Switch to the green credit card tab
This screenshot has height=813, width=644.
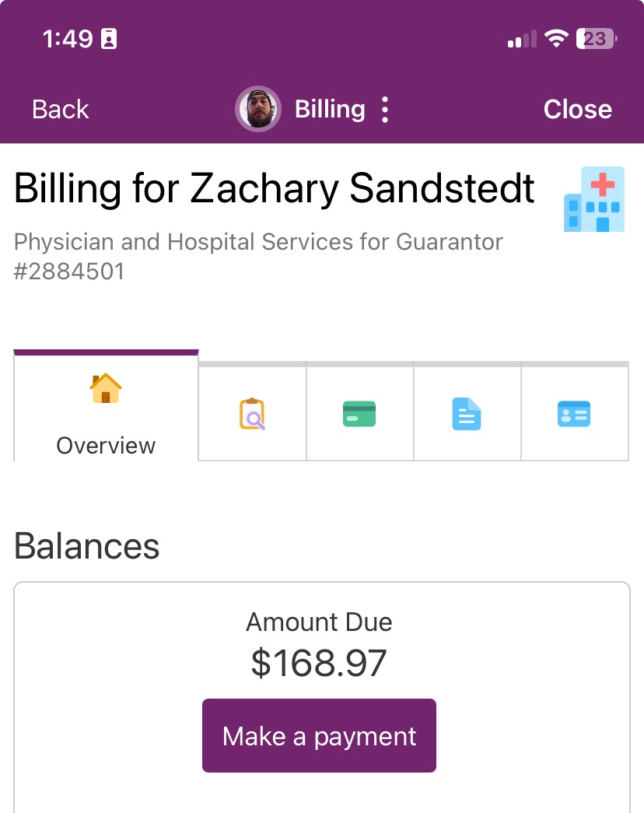click(359, 414)
